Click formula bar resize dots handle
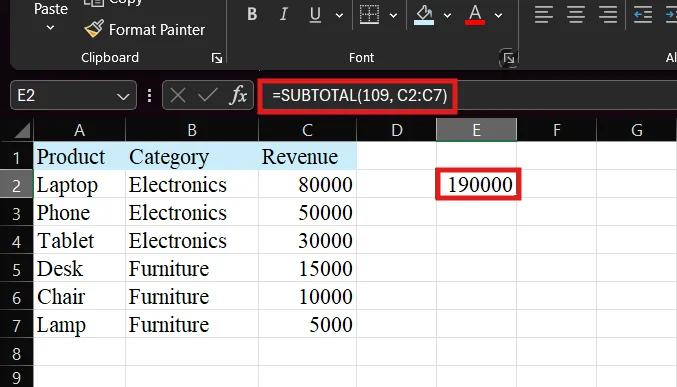The width and height of the screenshot is (677, 387). click(x=149, y=95)
